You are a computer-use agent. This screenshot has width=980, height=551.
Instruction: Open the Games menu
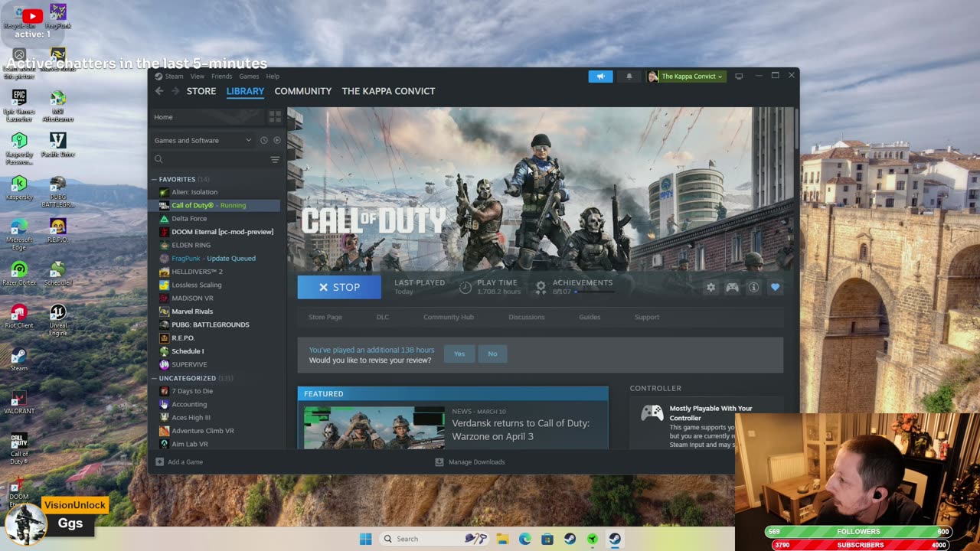249,77
